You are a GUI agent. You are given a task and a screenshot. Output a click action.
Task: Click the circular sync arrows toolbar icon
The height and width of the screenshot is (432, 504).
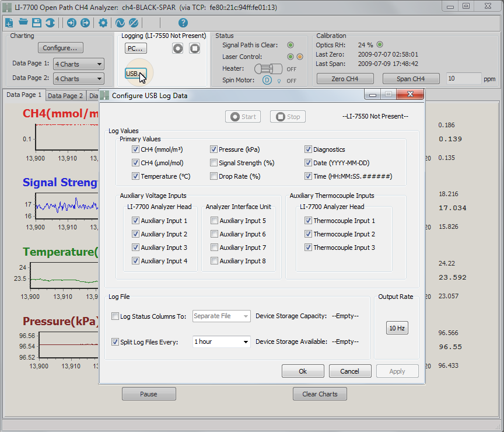50,23
